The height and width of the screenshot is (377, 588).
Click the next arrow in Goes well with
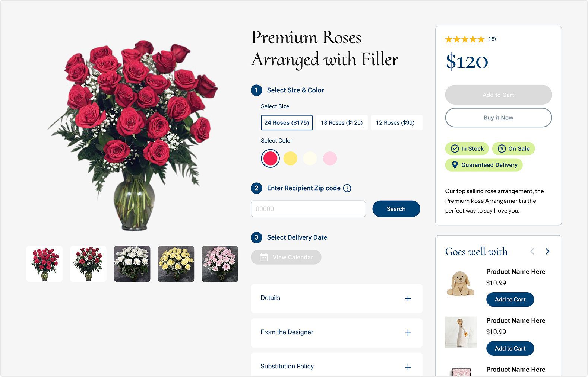[x=547, y=252]
